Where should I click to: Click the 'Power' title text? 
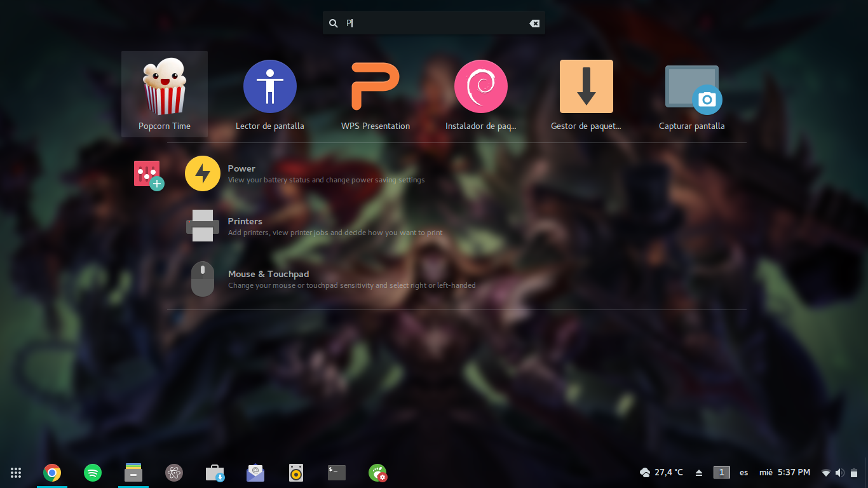241,168
